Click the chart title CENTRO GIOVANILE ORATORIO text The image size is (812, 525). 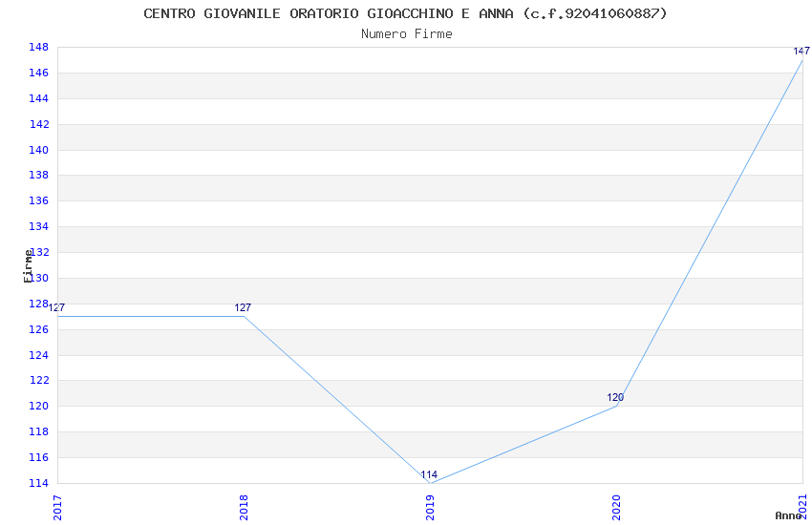coord(405,13)
